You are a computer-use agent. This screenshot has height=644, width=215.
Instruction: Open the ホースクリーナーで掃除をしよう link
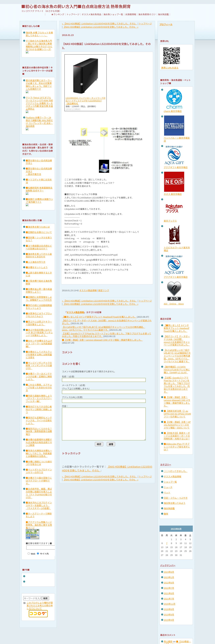[39, 515]
